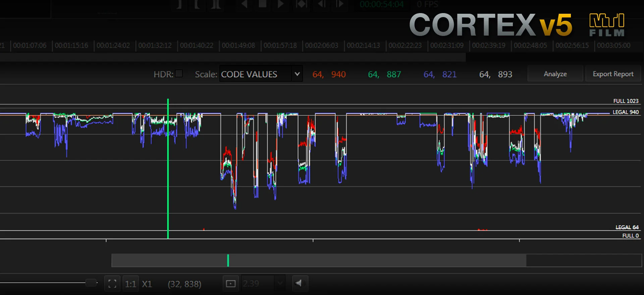Jump to marker diamond icon
Image resolution: width=644 pixels, height=295 pixels.
click(x=301, y=4)
